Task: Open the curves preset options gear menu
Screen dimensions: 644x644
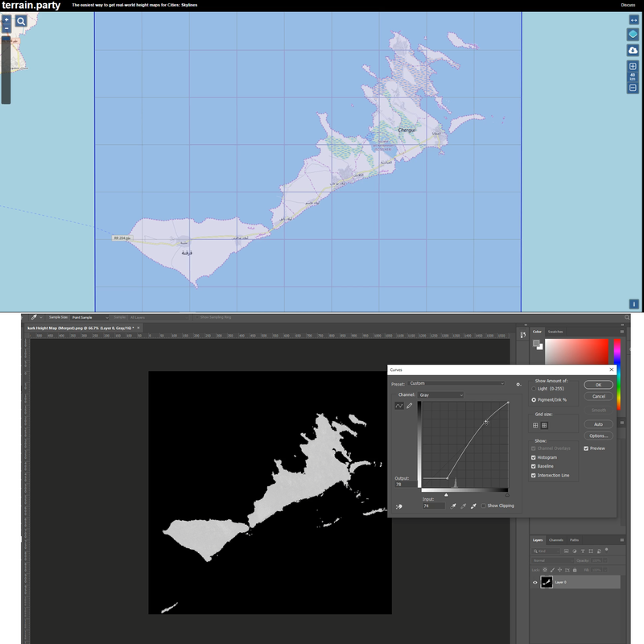Action: [518, 384]
